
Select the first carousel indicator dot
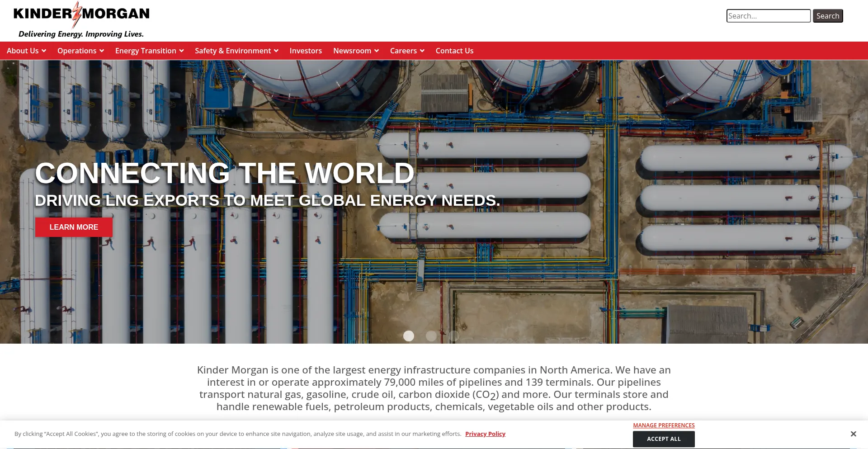click(x=409, y=336)
